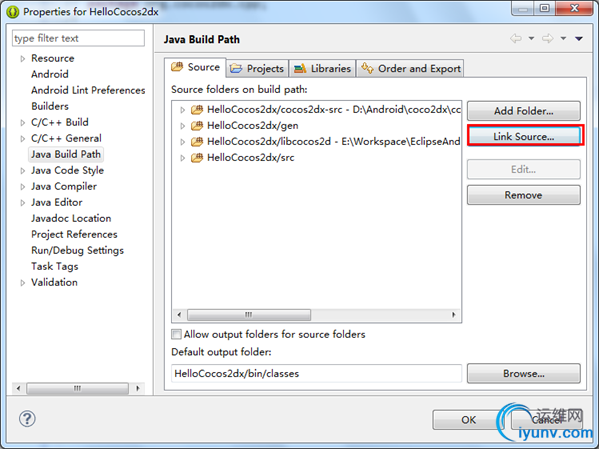Select Android Lint Preferences item
The height and width of the screenshot is (449, 599).
(88, 90)
